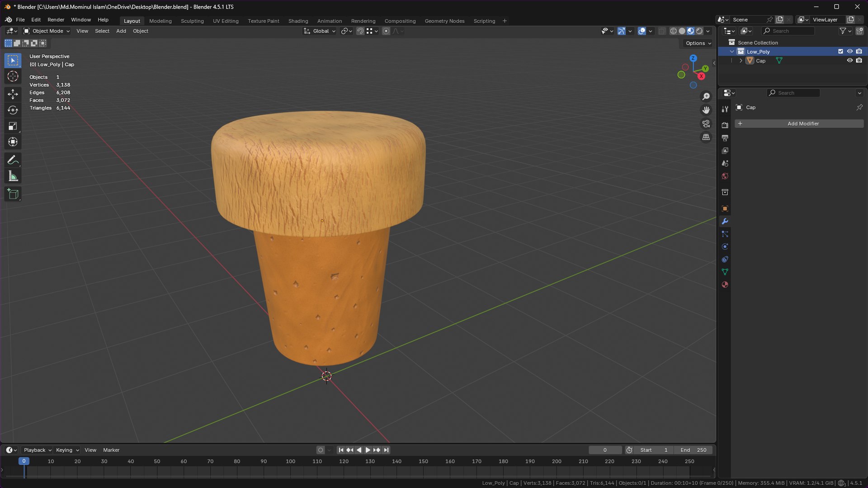Hide the Cap object in viewport
Screen dimensions: 868x488
coord(849,61)
